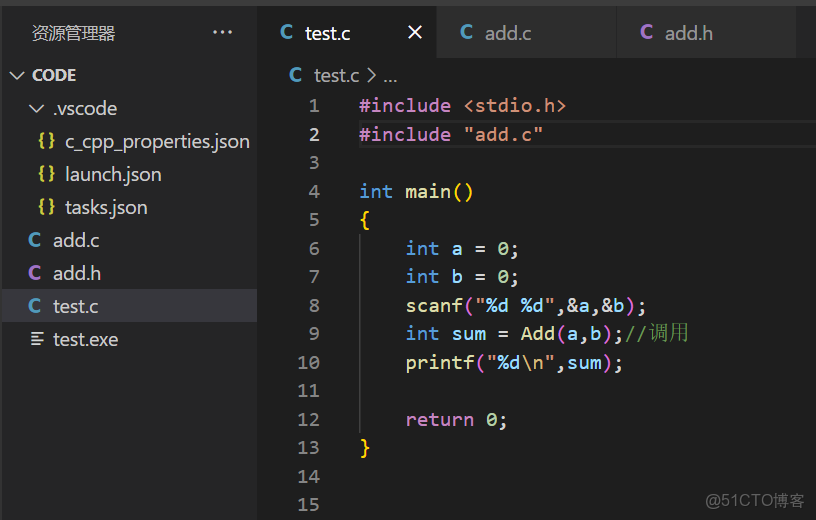This screenshot has height=520, width=816.
Task: Click the C icon beside add.c in explorer
Action: [x=35, y=240]
